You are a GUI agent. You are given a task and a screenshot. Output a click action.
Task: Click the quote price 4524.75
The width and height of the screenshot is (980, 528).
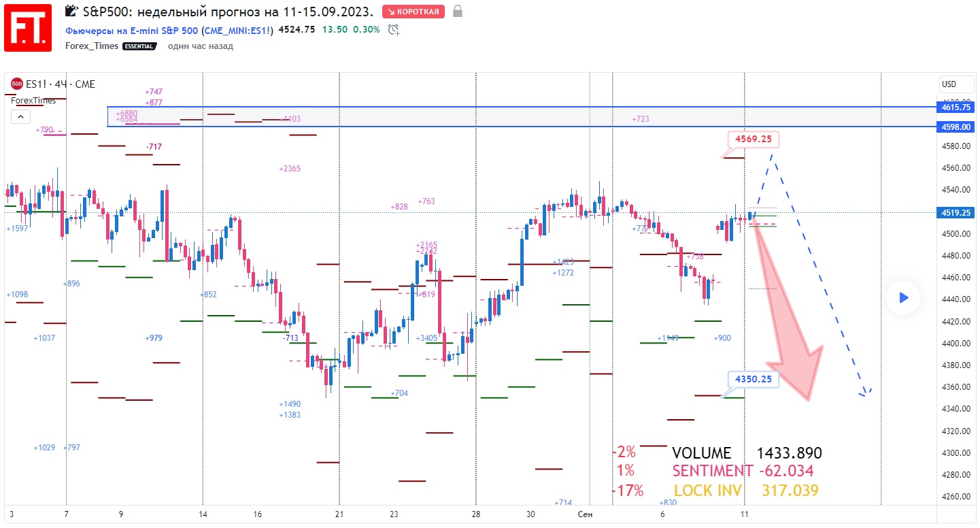tap(296, 30)
